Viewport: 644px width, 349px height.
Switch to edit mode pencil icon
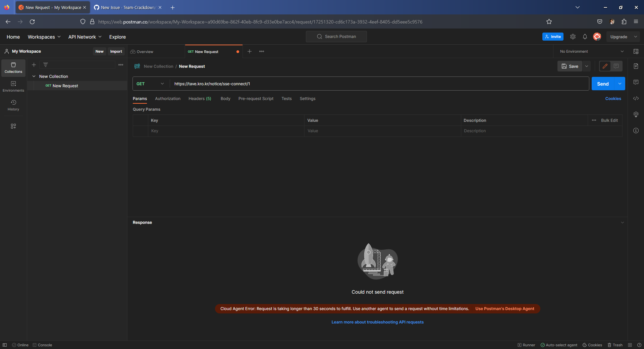[x=605, y=66]
